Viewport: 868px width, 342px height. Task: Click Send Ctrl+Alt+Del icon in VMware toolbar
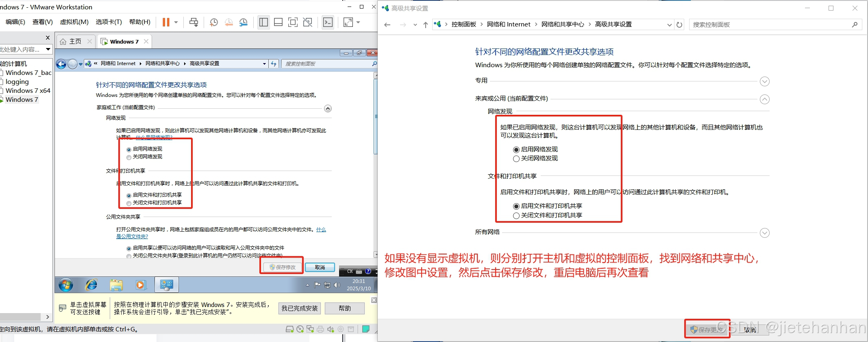(194, 22)
